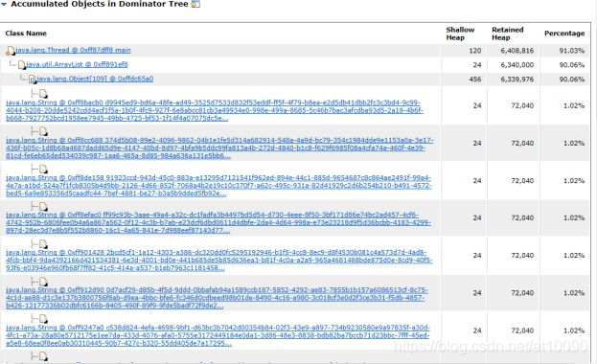Click object icon above String 0xff8de158
The width and height of the screenshot is (597, 364).
(x=43, y=169)
